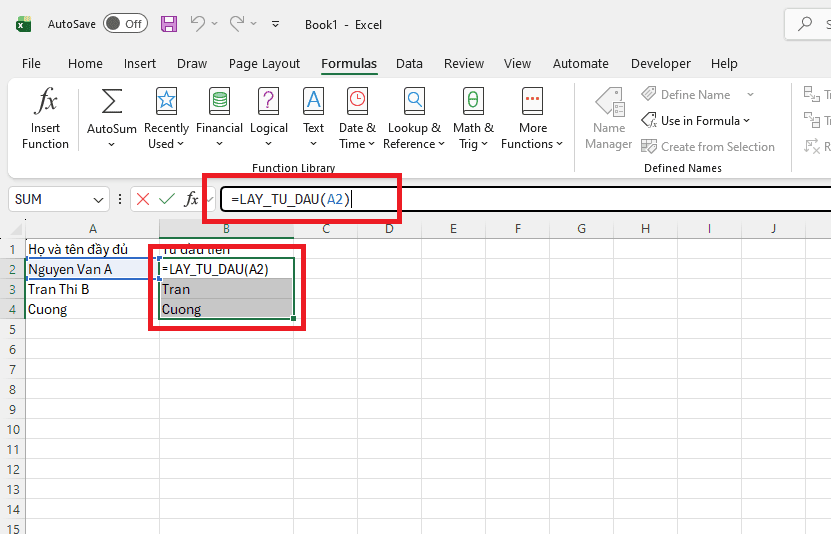Select row 5 header
Image resolution: width=831 pixels, height=534 pixels.
coord(13,330)
